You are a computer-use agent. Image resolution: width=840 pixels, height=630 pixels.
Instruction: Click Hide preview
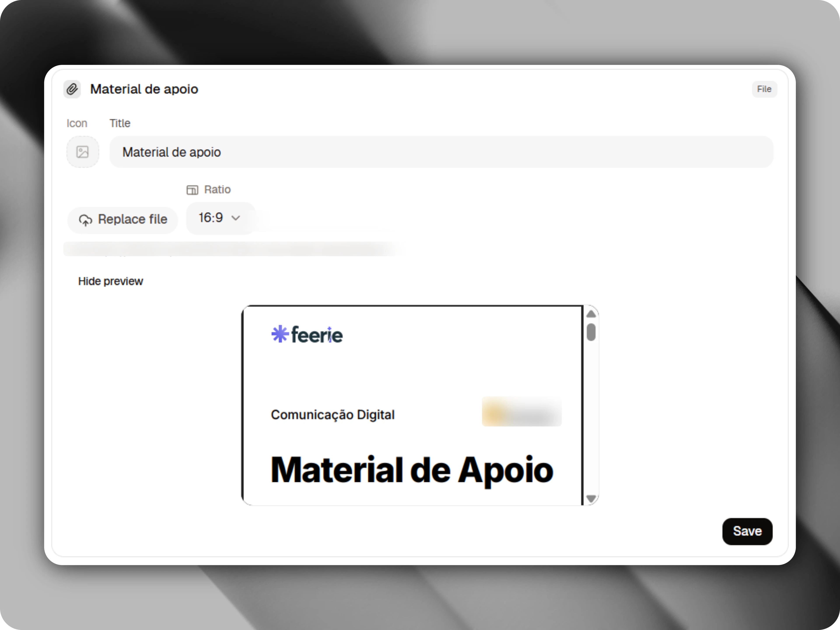(x=110, y=281)
